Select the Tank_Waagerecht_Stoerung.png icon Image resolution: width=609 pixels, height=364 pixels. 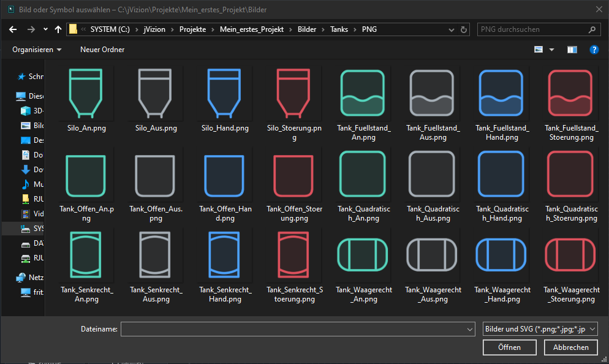click(x=570, y=255)
